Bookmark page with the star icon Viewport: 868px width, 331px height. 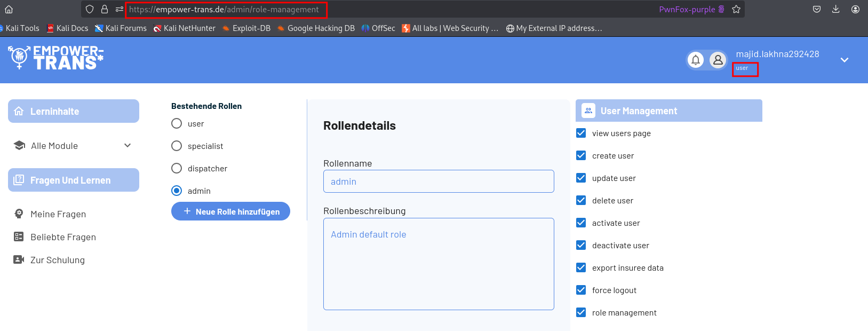[x=736, y=9]
